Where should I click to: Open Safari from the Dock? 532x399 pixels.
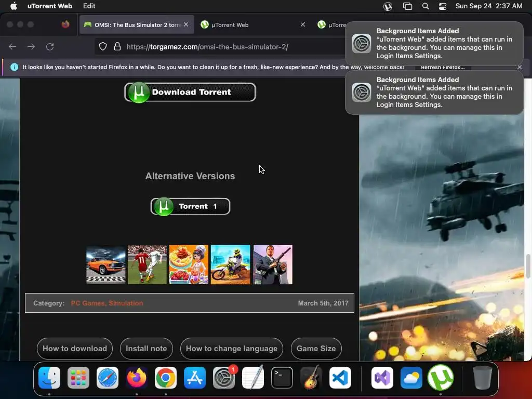point(108,378)
